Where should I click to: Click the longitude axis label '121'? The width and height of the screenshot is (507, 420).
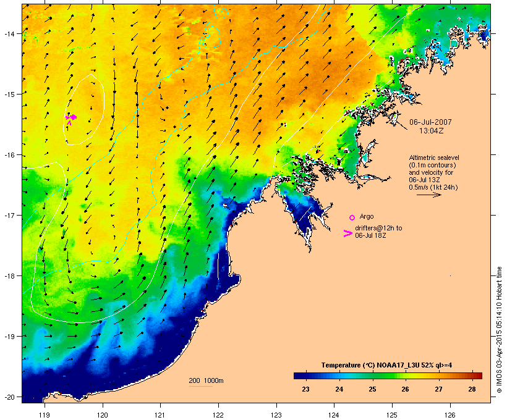click(x=160, y=415)
